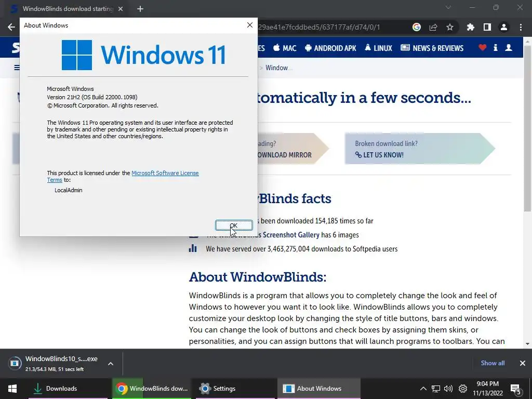Image resolution: width=532 pixels, height=399 pixels.
Task: Close the About Windows dialog
Action: pyautogui.click(x=250, y=25)
